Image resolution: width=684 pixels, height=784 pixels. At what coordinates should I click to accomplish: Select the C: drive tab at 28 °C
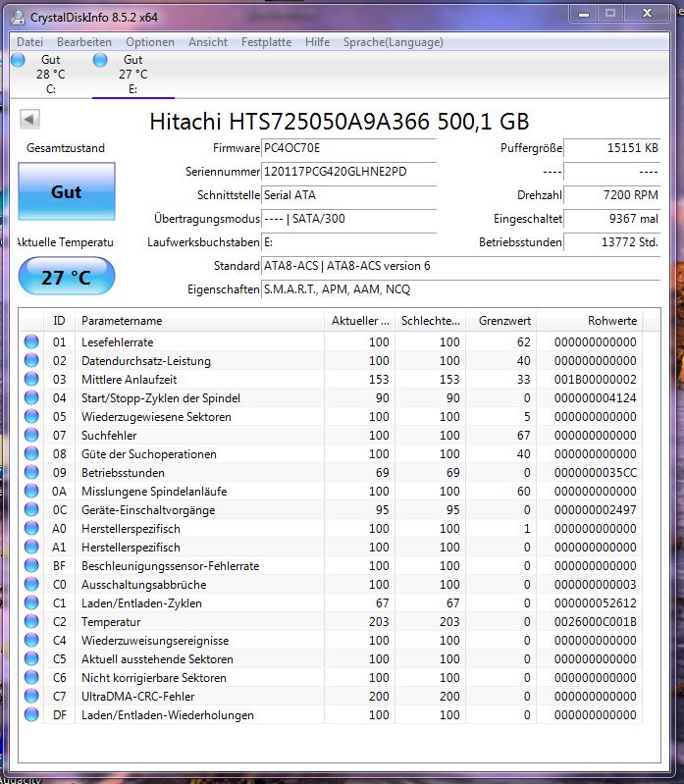50,74
